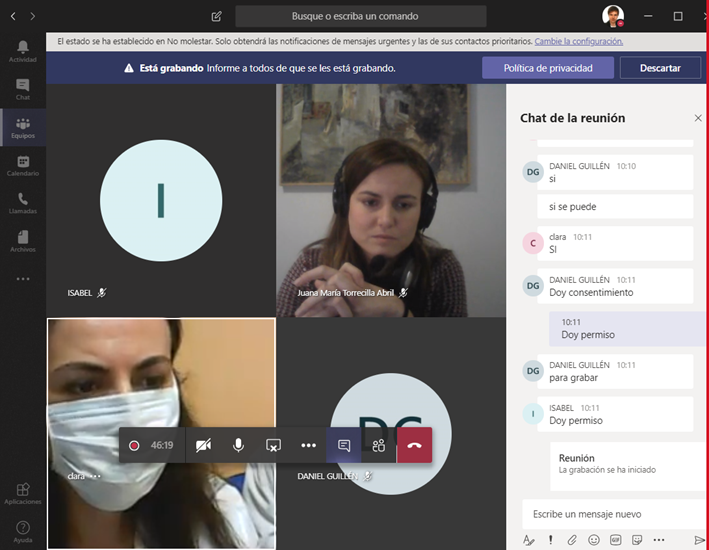This screenshot has width=709, height=550.
Task: Switch to the Chat tab in sidebar
Action: [x=22, y=89]
